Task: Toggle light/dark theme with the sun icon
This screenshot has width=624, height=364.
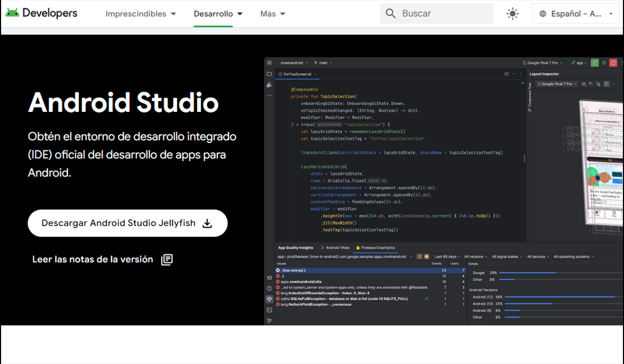Action: point(512,14)
